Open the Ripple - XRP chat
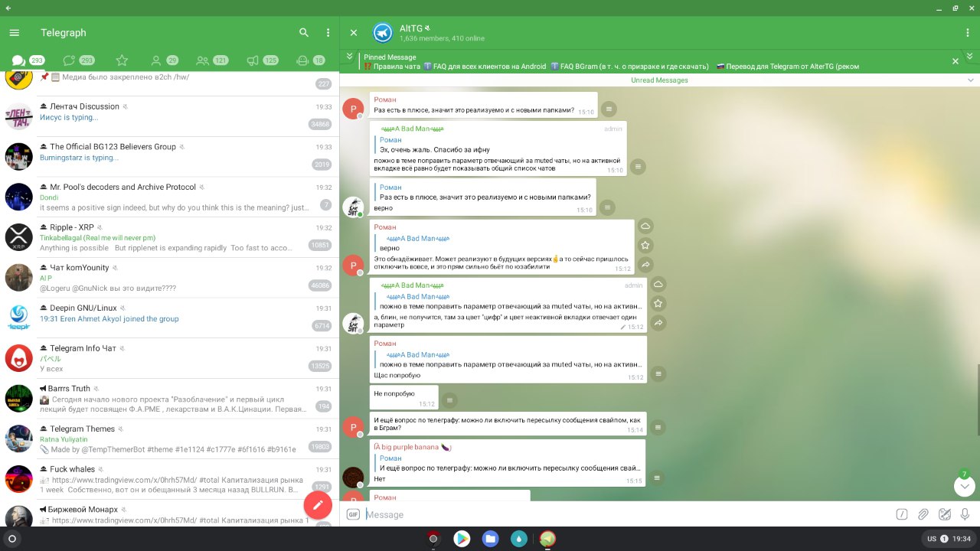Screen dimensions: 980x551 169,237
